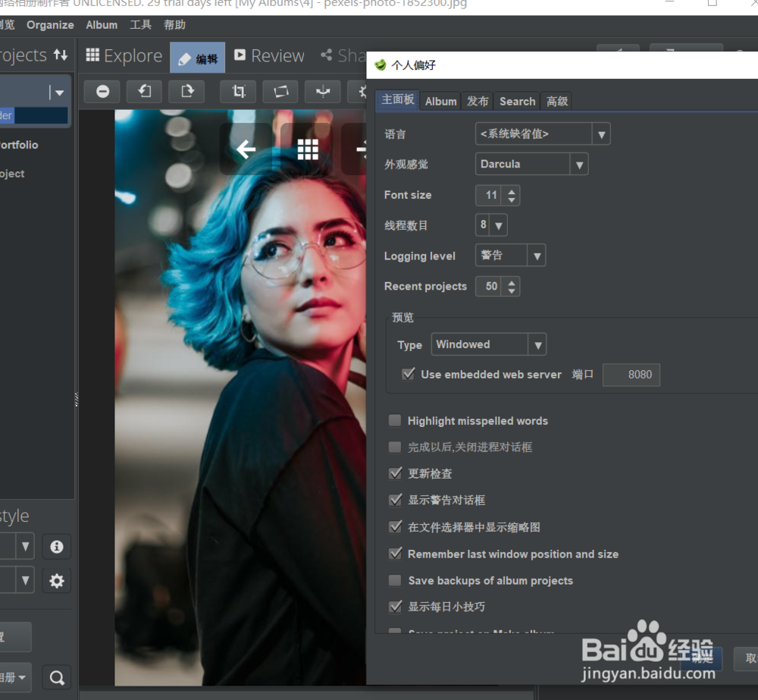This screenshot has width=758, height=700.
Task: Open the preview Type Windowed dropdown
Action: tap(489, 344)
